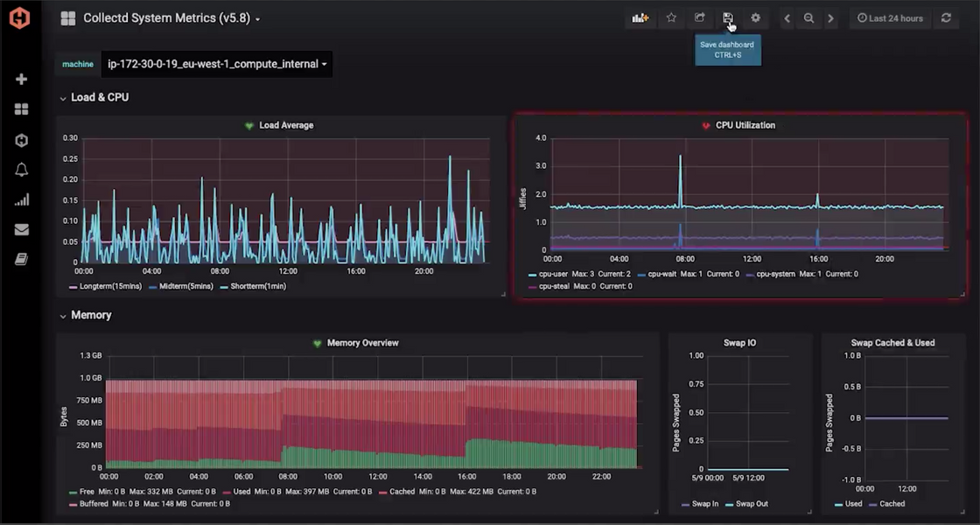Click the Create plus icon in sidebar

pyautogui.click(x=21, y=80)
